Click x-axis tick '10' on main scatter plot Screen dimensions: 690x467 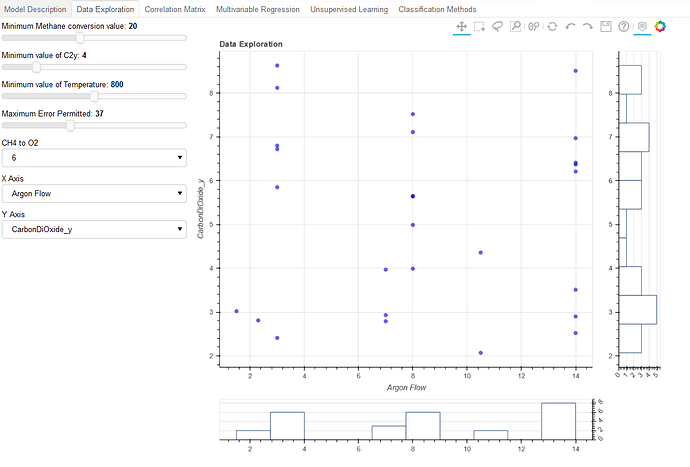[467, 376]
